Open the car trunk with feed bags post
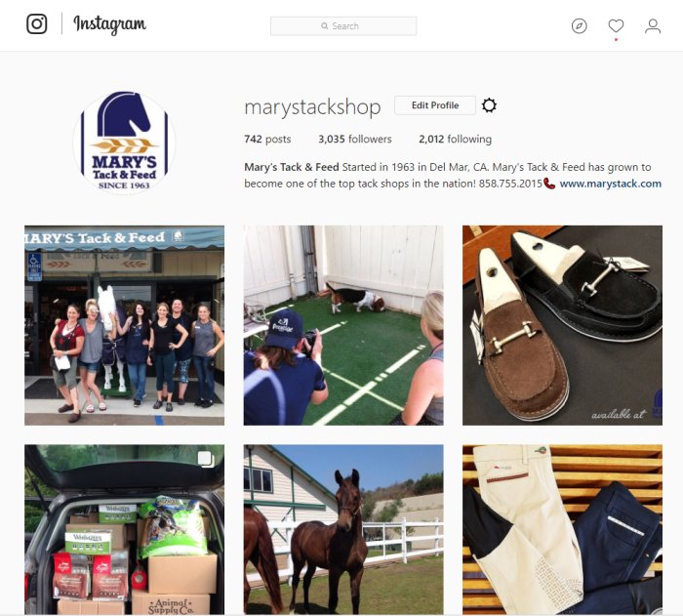Screen dimensions: 683x616 [125, 530]
